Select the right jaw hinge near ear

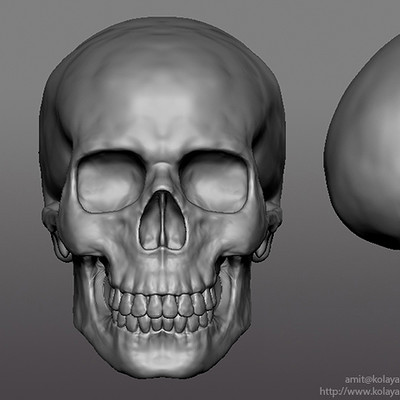point(268,233)
